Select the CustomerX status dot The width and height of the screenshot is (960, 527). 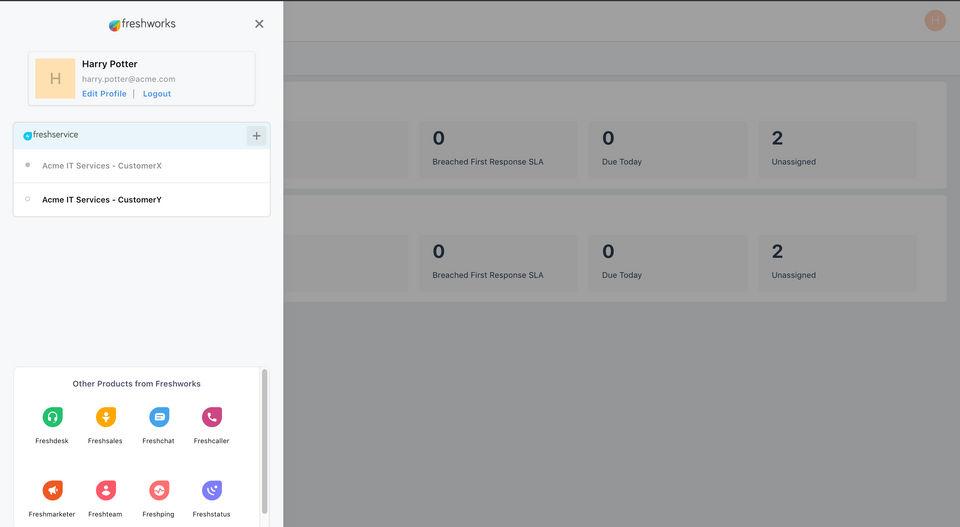pos(28,165)
